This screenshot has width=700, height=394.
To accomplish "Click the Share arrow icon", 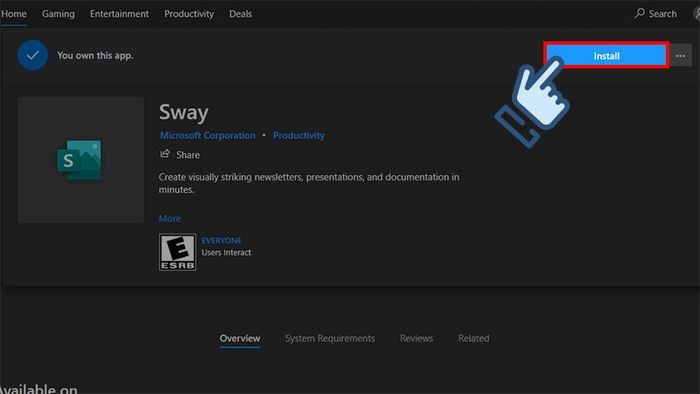I will pos(165,154).
